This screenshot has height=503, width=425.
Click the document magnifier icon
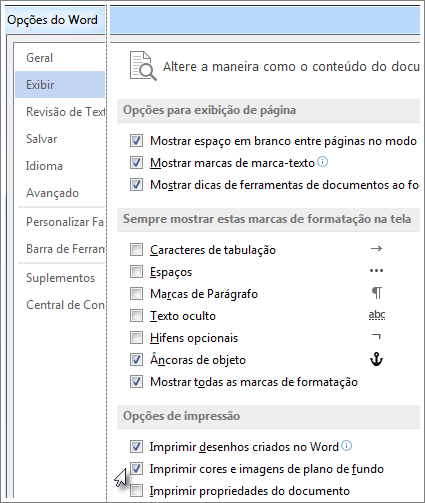point(143,66)
